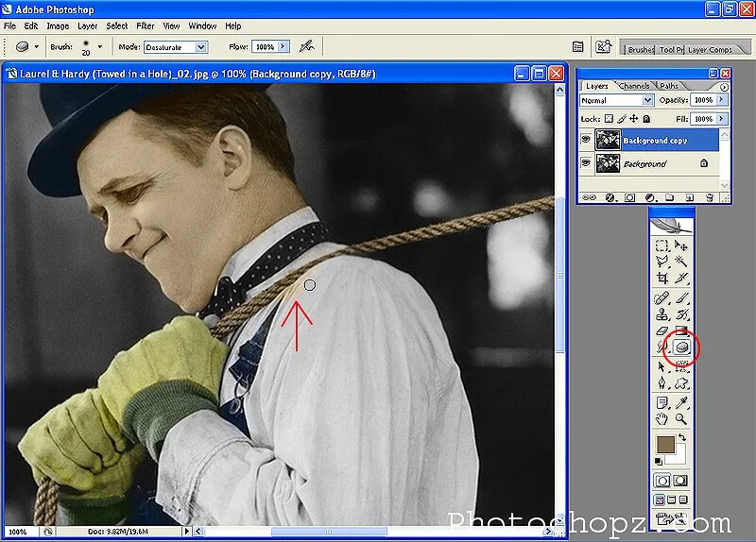Image resolution: width=756 pixels, height=542 pixels.
Task: Select the Brush tool in toolbox
Action: 680,298
